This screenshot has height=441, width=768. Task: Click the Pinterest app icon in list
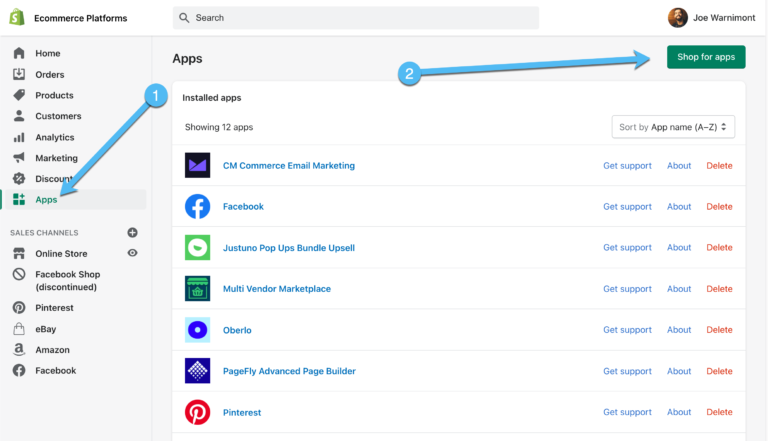(x=197, y=412)
